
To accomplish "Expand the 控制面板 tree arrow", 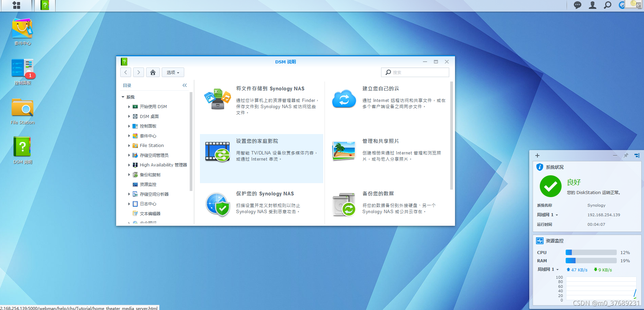I will (x=129, y=126).
